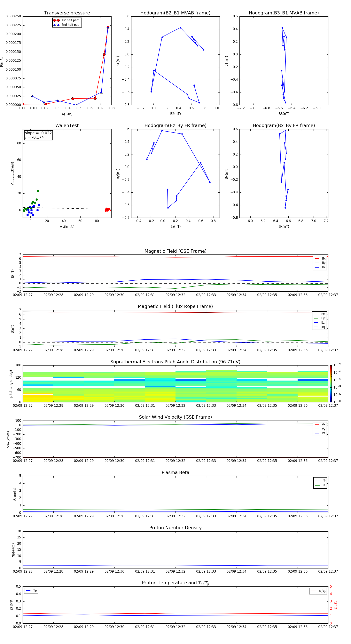
Task: Select the 'Te/Tp' legend entry box
Action: tap(318, 591)
